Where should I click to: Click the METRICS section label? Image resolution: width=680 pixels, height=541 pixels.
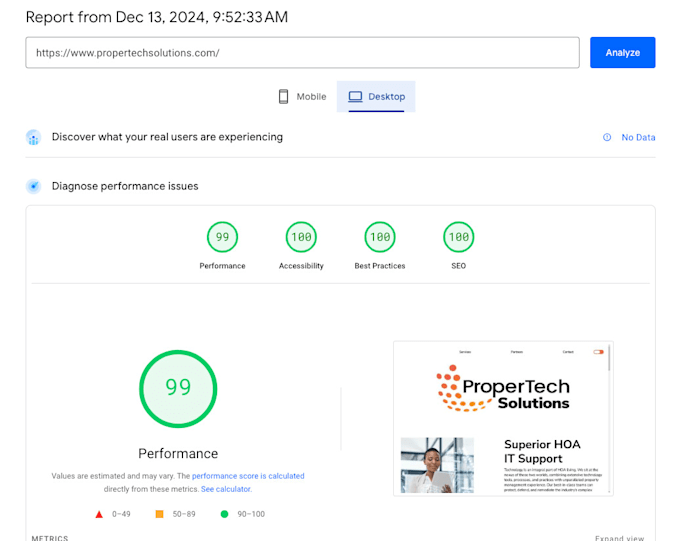click(50, 538)
